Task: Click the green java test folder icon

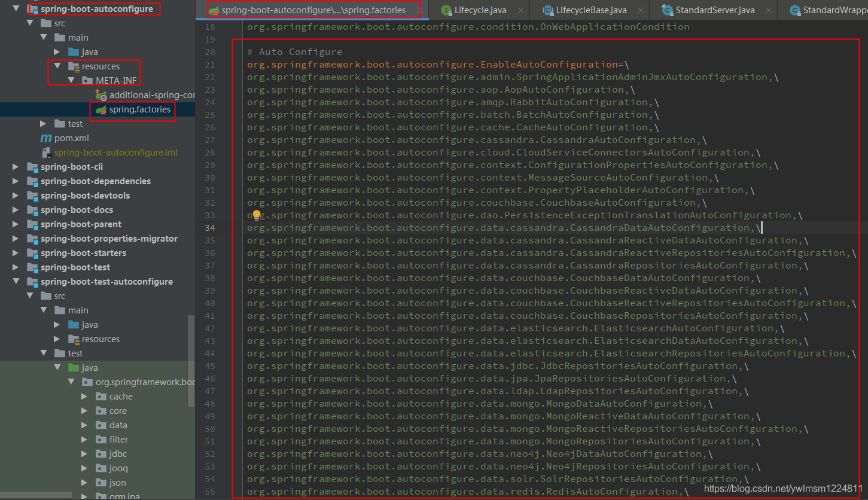Action: pos(74,368)
